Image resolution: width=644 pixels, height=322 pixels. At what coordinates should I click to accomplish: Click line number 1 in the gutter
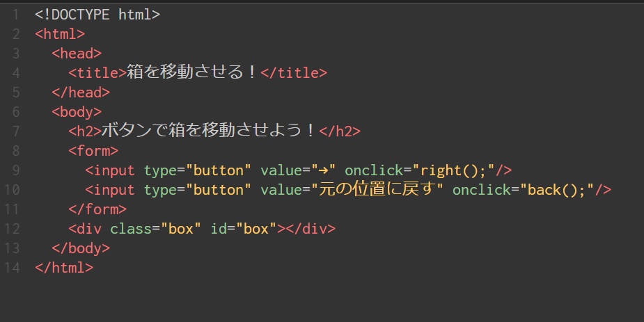click(x=15, y=14)
